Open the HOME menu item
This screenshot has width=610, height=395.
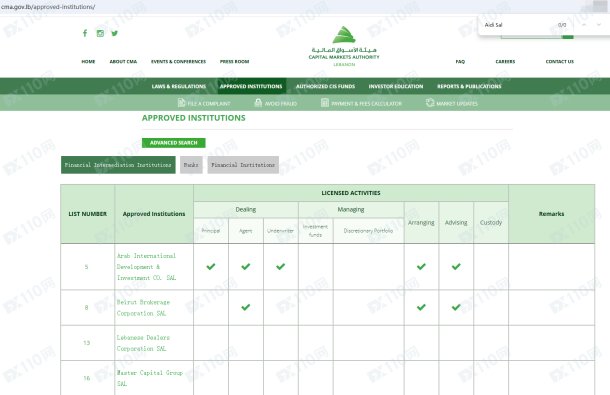coord(88,61)
